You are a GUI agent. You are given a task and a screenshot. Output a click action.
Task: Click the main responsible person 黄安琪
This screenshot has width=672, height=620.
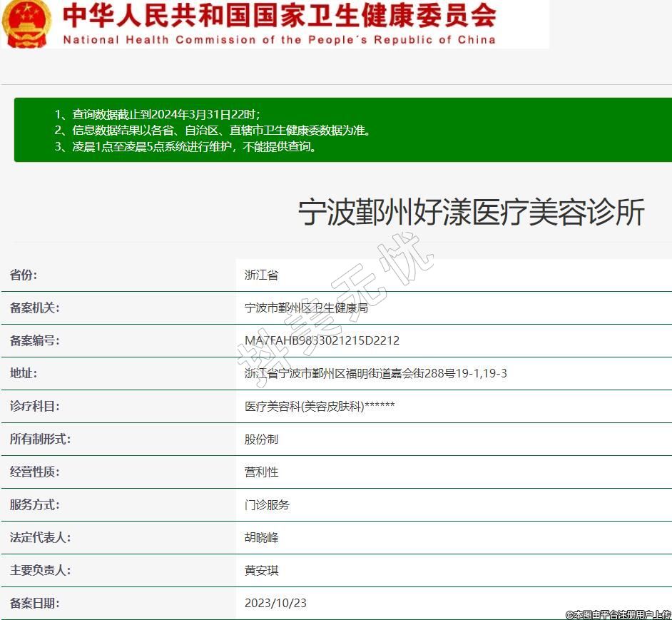(261, 571)
